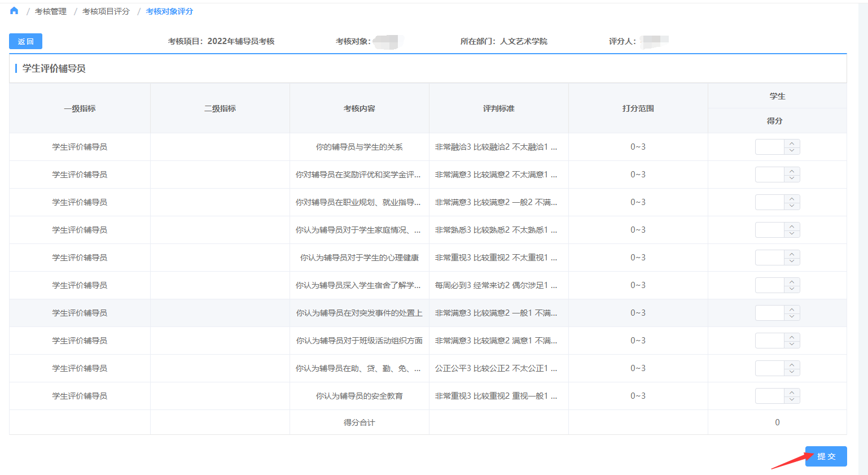This screenshot has width=868, height=475.
Task: Focus score input for 奖励评优和奖学金评 row
Action: (x=770, y=175)
